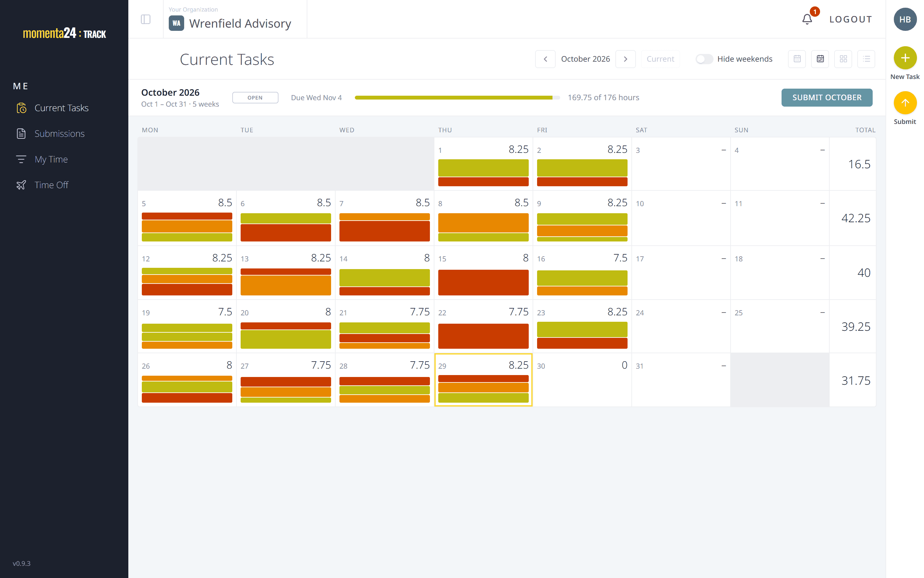The height and width of the screenshot is (578, 924).
Task: Click the 169.75 of 176 hours text
Action: 603,98
